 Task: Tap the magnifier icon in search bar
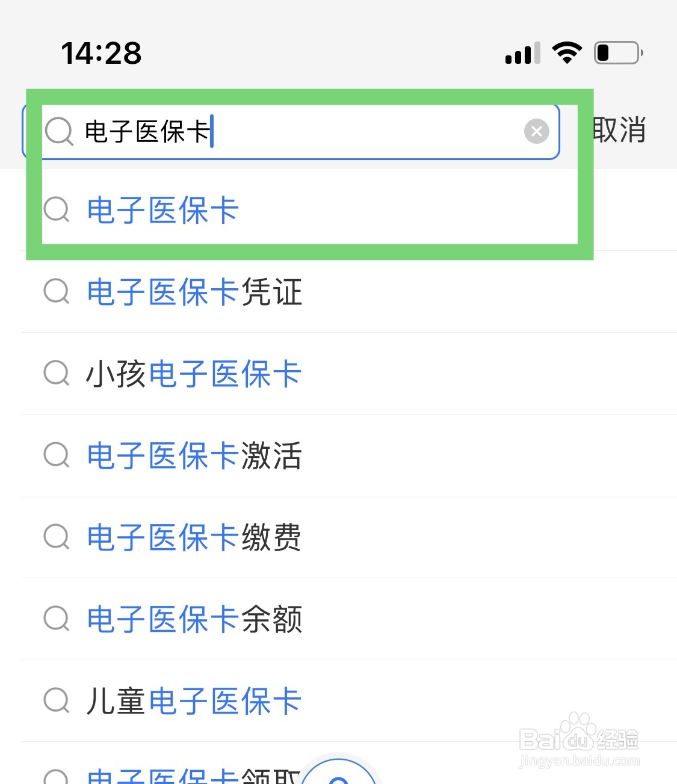tap(59, 131)
